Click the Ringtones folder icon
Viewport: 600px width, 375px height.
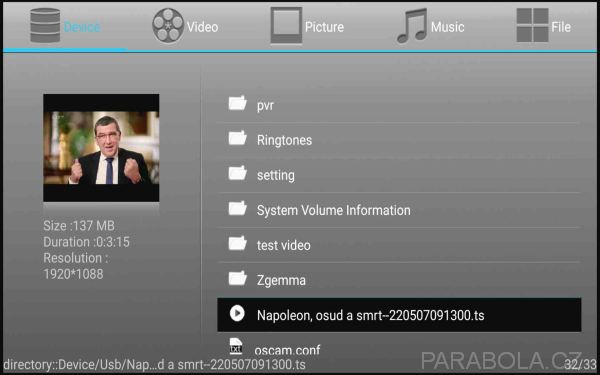(x=238, y=138)
